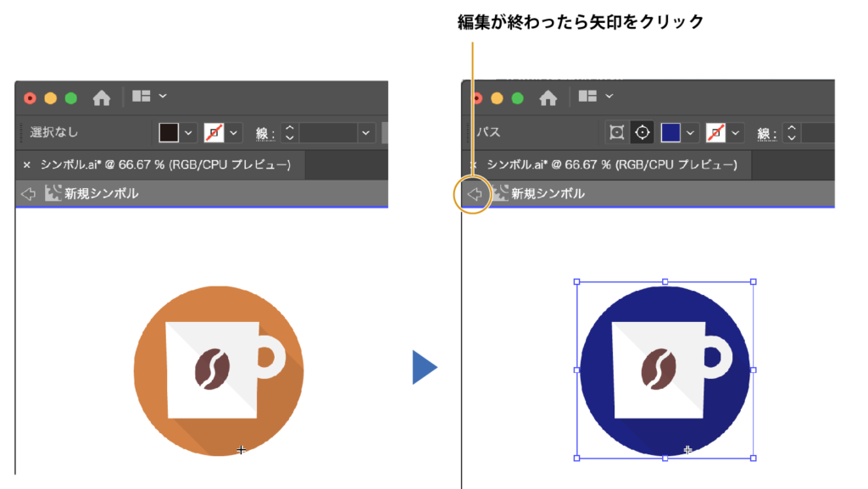
Task: Click bottom-left bounding box handle
Action: click(x=576, y=458)
